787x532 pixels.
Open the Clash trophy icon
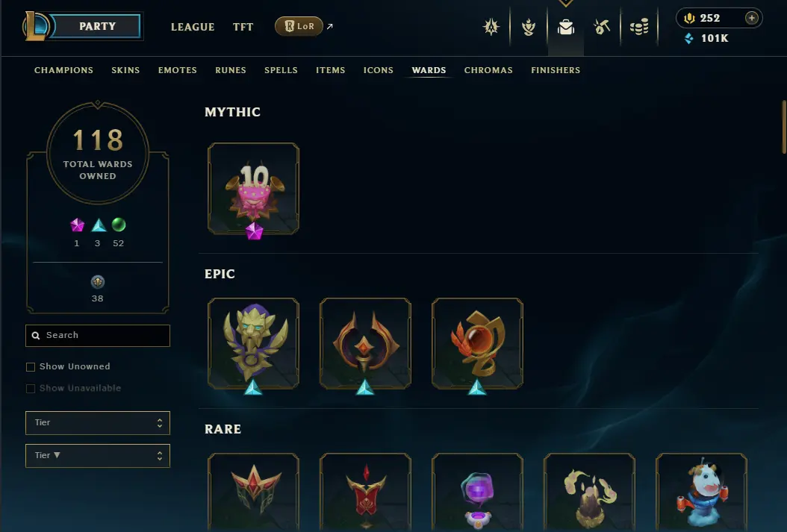click(x=528, y=27)
